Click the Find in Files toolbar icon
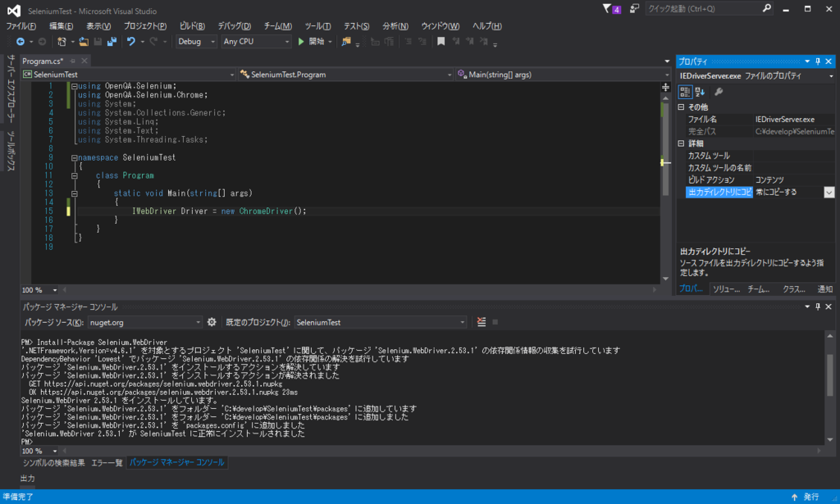 [x=346, y=41]
